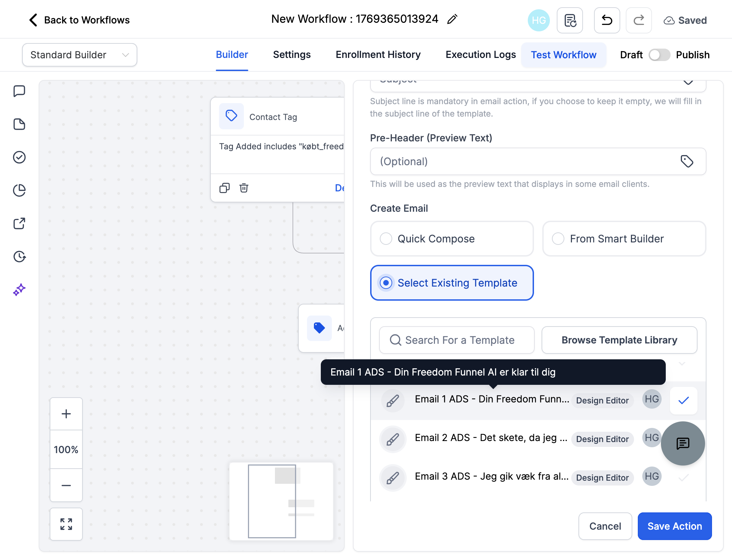Viewport: 732px width, 560px height.
Task: Toggle the Draft/Publish switch
Action: click(659, 55)
